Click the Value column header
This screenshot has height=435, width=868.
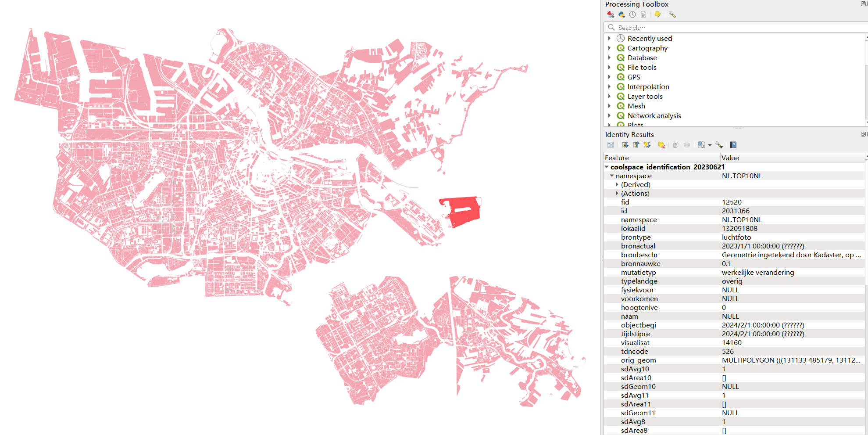730,158
